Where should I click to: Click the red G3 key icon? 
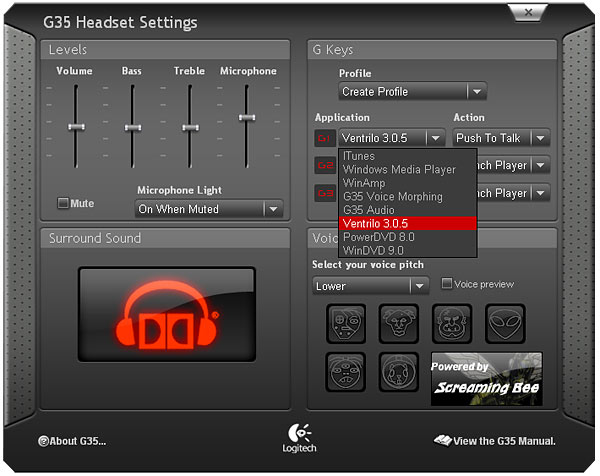(324, 193)
